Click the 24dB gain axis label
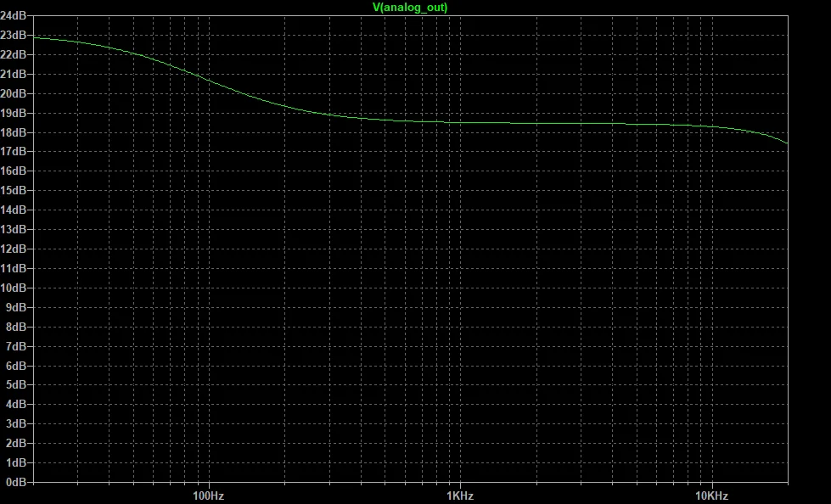 (x=14, y=16)
